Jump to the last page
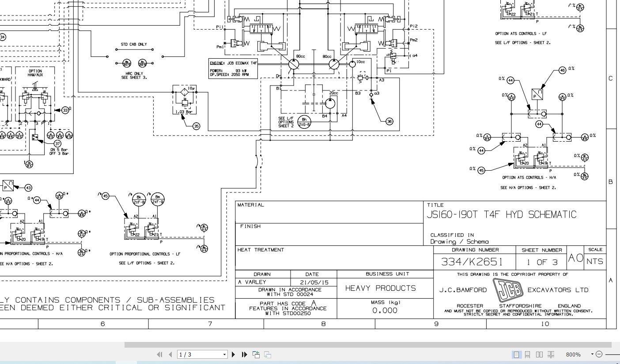Screen dimensions: 620x364 click(x=244, y=354)
